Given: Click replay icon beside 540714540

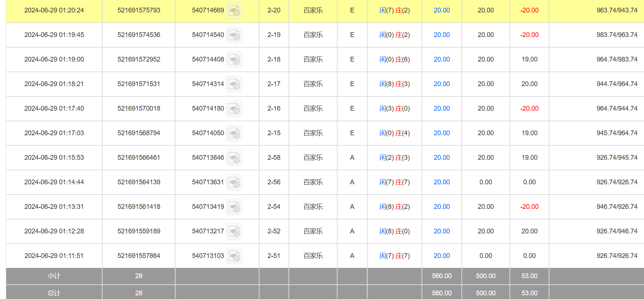Looking at the screenshot, I should [234, 35].
